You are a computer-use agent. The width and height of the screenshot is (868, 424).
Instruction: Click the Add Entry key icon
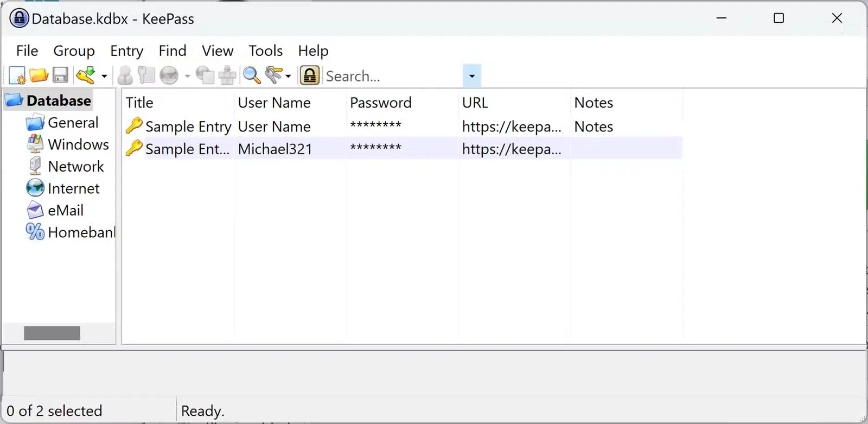[x=86, y=75]
